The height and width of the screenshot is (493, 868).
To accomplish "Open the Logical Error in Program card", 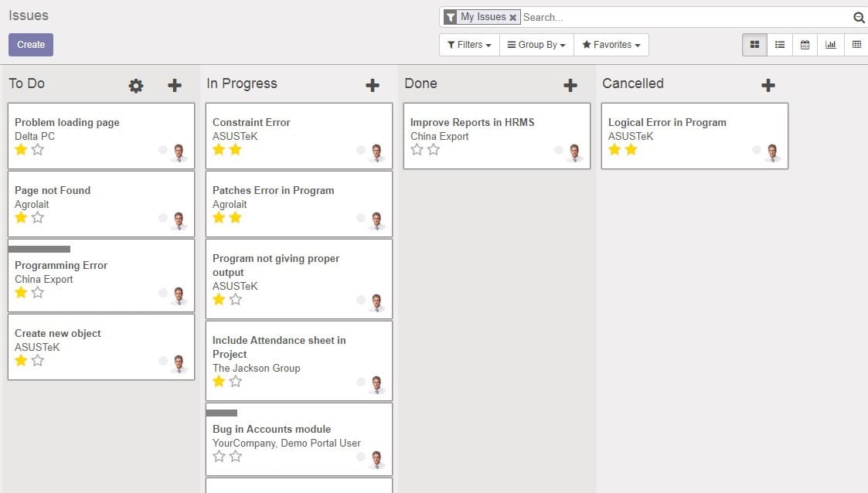I will (695, 135).
